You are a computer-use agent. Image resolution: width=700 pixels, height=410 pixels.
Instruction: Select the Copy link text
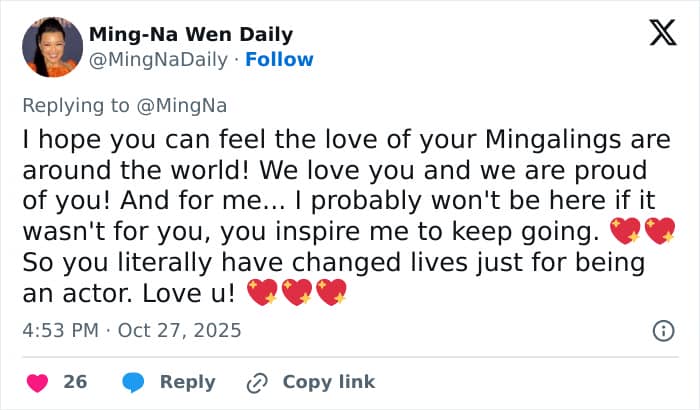click(329, 382)
